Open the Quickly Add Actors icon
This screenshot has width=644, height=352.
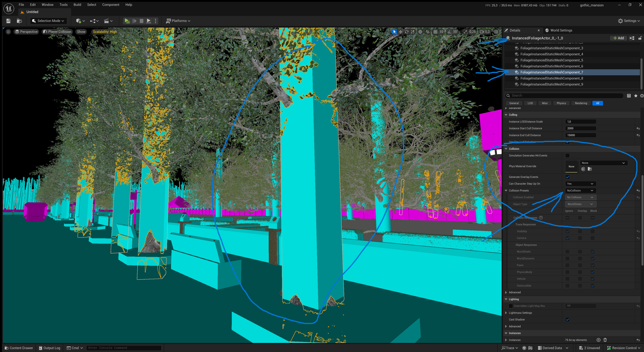tap(79, 21)
